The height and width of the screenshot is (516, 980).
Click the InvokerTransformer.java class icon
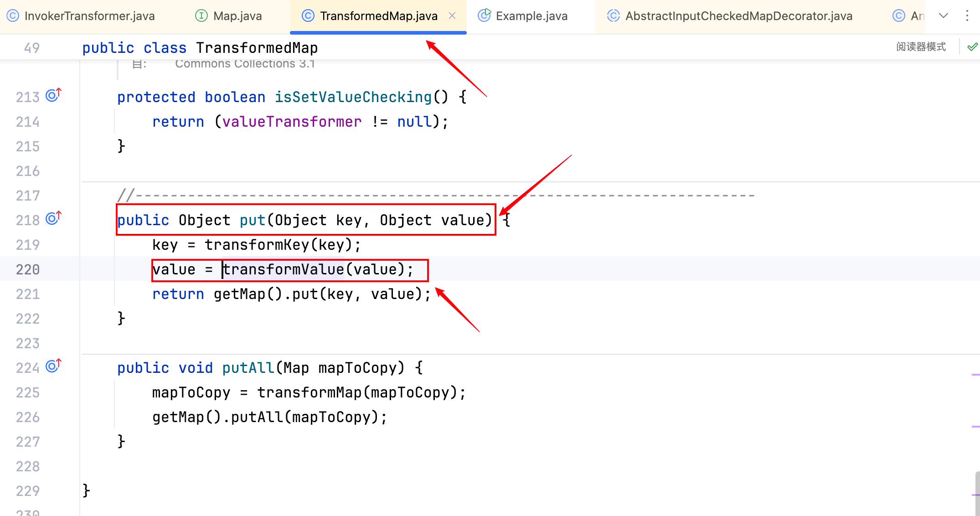[13, 16]
